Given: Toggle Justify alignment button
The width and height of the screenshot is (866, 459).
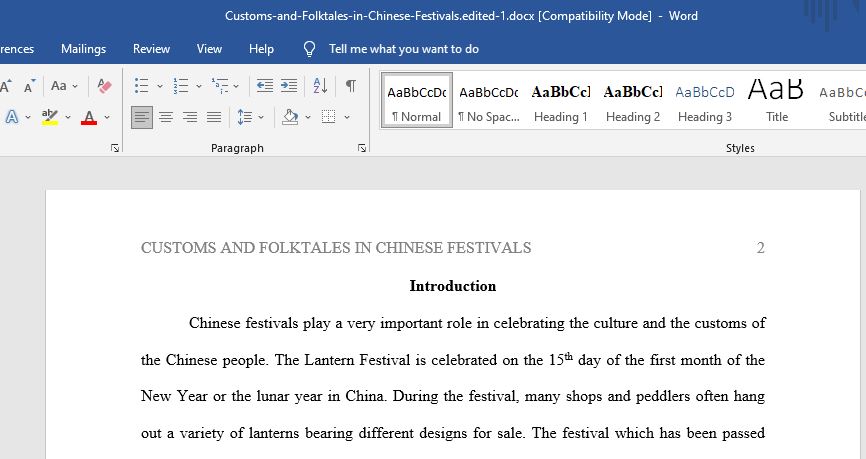Looking at the screenshot, I should 214,117.
